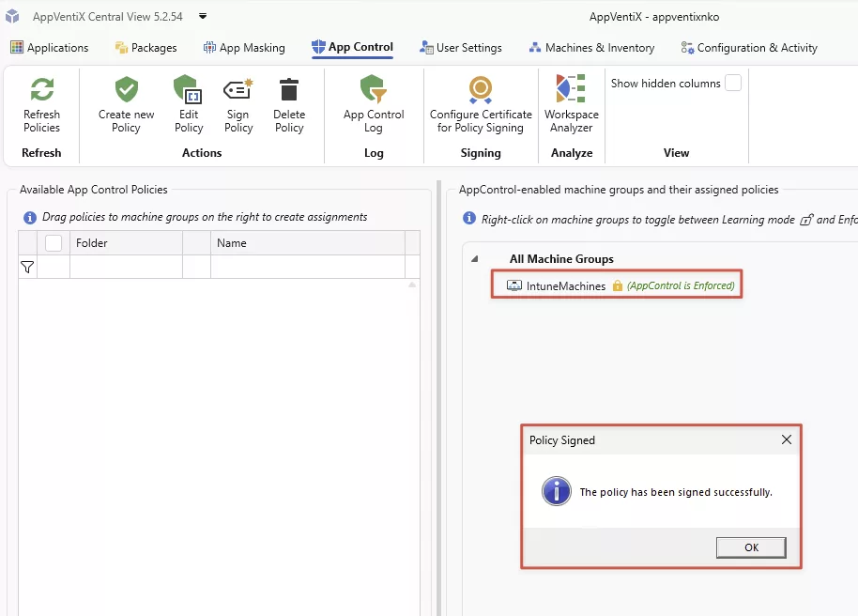This screenshot has height=616, width=858.
Task: Click 'The policy has been signed successfully.' message
Action: coord(676,492)
